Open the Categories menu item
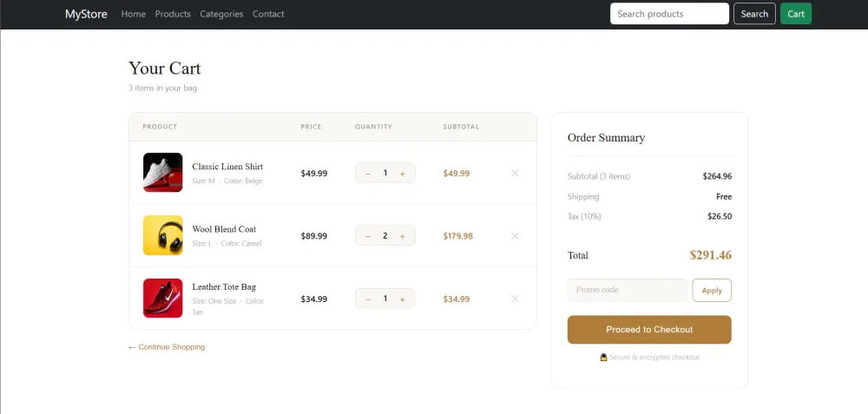The image size is (868, 414). 221,14
